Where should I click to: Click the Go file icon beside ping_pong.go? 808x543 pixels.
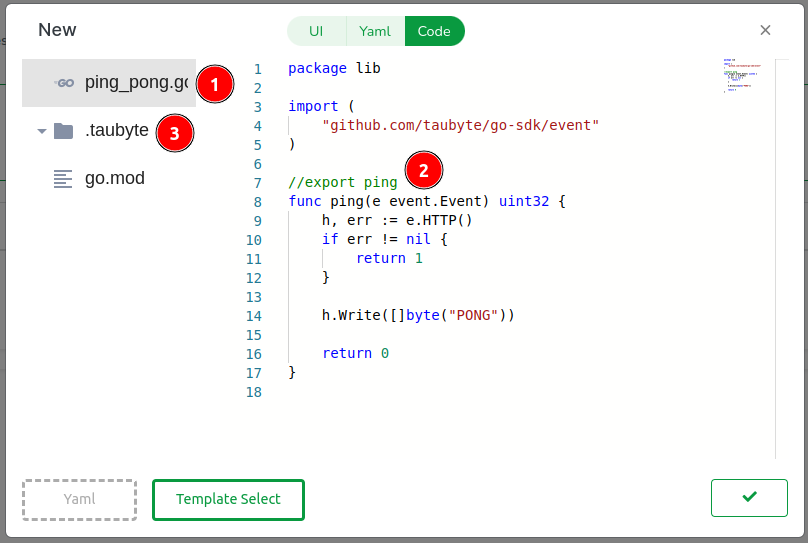click(64, 83)
